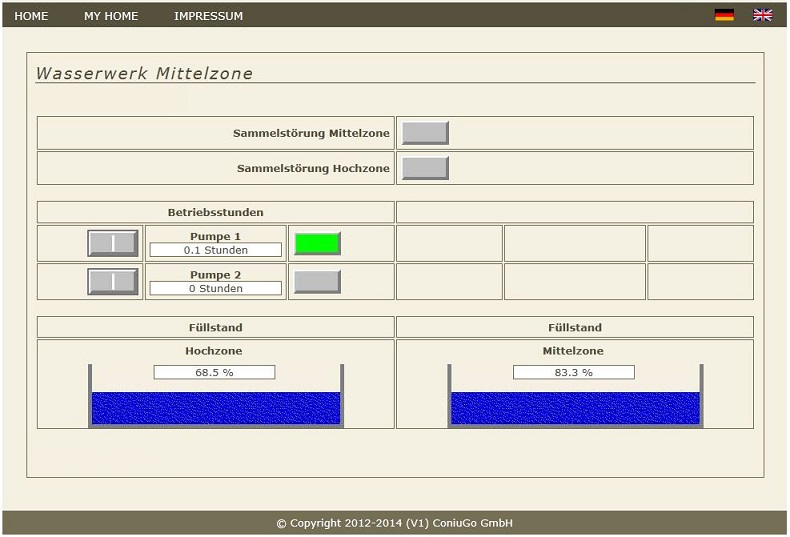Click the Betriebsstunden header
Screen dimensions: 790x537
(216, 212)
